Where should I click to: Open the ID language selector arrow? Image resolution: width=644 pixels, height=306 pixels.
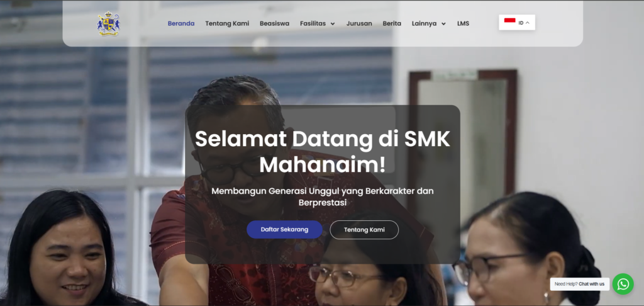[528, 23]
